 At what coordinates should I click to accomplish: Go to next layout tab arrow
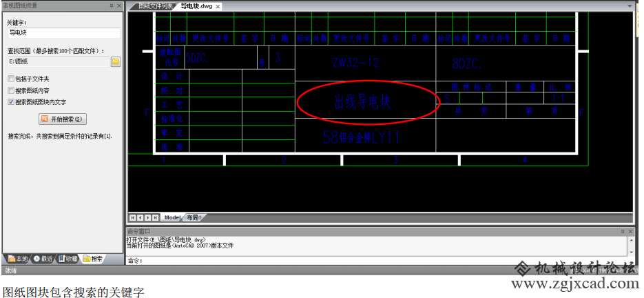(x=147, y=217)
